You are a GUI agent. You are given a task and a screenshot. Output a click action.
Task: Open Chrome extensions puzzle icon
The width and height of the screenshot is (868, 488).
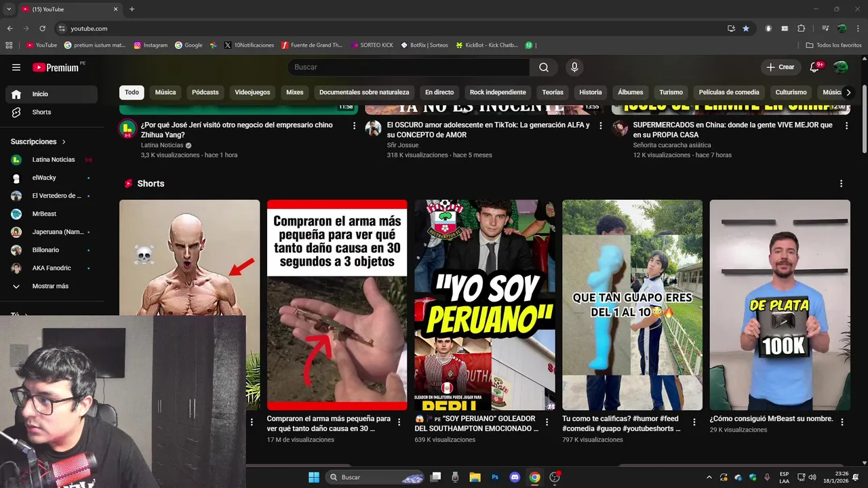[x=802, y=28]
